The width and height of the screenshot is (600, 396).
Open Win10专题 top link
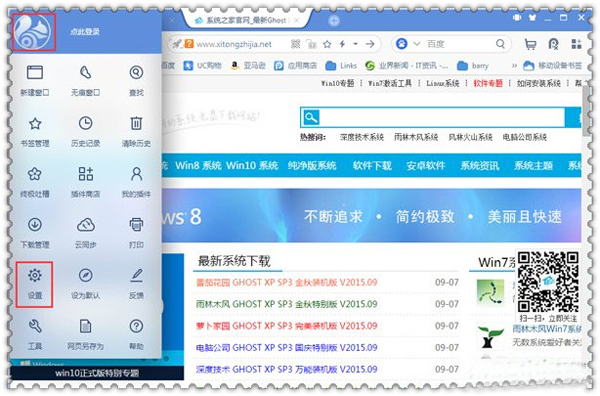(338, 83)
